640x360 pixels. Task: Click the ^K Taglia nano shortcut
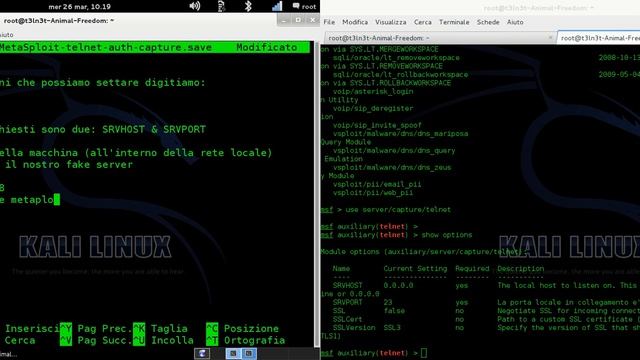click(160, 329)
